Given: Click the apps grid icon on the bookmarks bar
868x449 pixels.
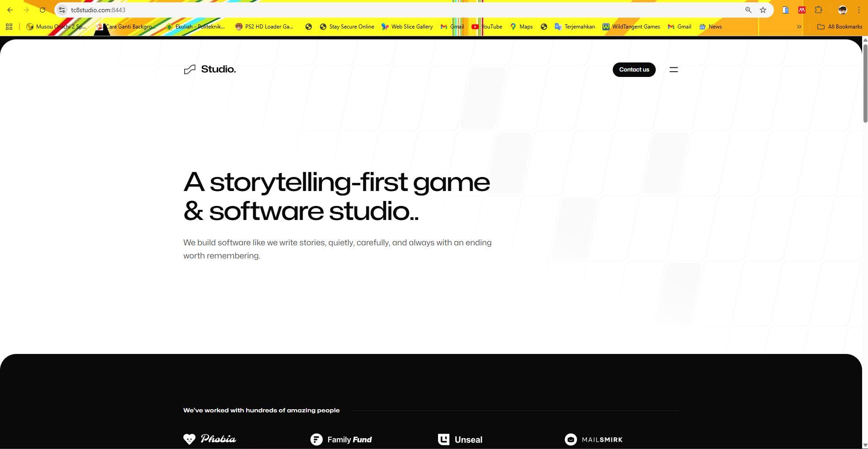Looking at the screenshot, I should (9, 27).
